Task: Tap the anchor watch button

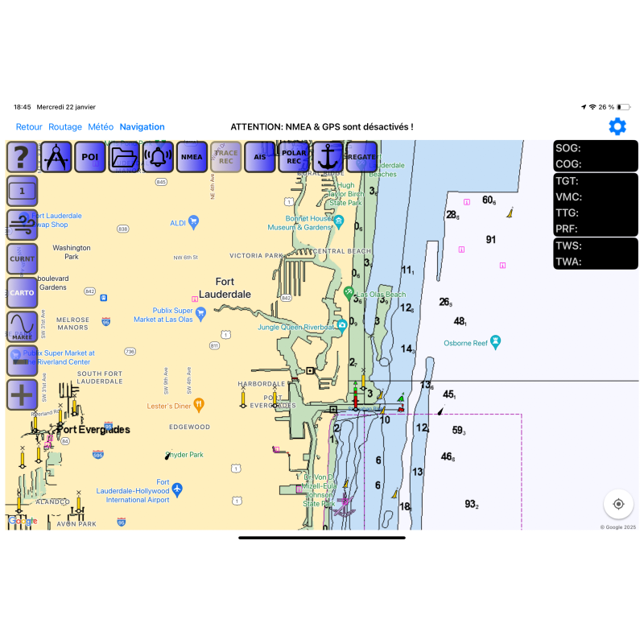Action: (x=327, y=157)
